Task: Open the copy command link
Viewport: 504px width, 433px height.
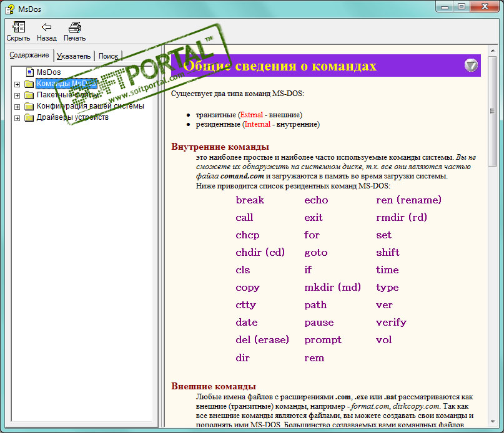Action: 247,288
